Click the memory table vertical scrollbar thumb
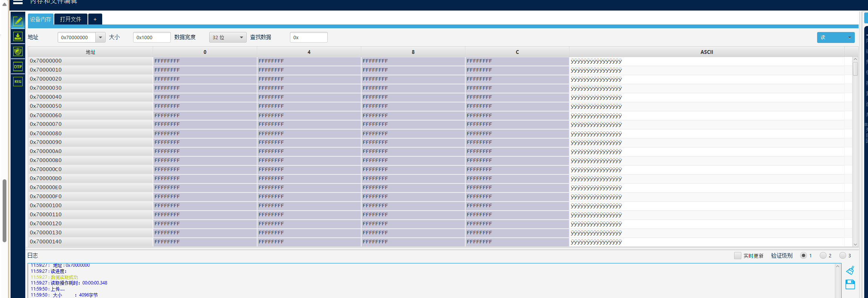868x298 pixels. click(855, 69)
